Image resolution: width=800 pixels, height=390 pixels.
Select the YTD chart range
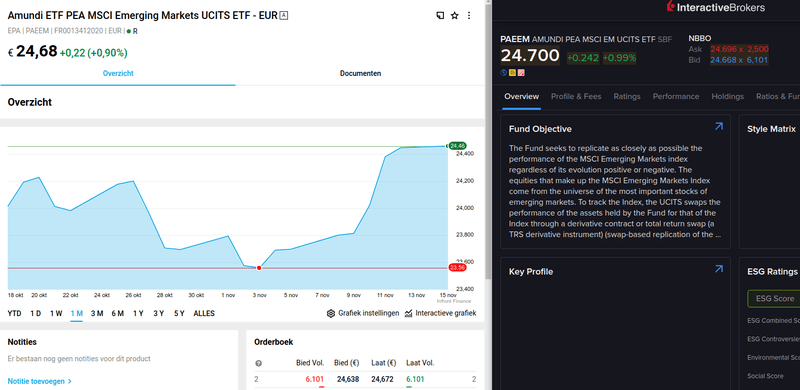tap(14, 313)
